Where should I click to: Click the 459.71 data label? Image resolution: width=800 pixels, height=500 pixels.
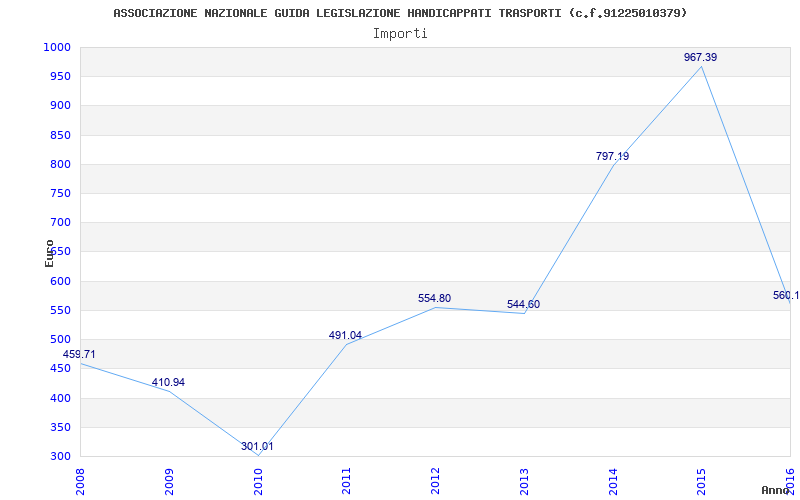click(79, 354)
